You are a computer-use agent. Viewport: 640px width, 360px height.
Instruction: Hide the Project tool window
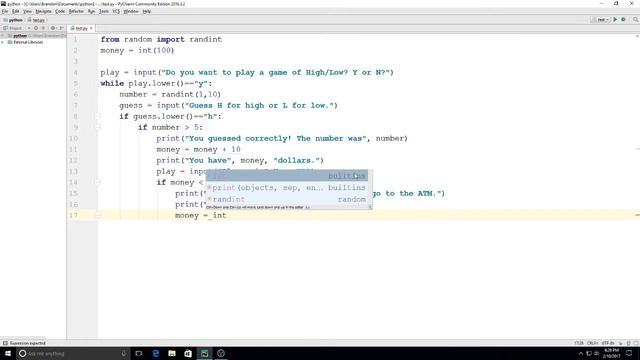click(x=62, y=28)
